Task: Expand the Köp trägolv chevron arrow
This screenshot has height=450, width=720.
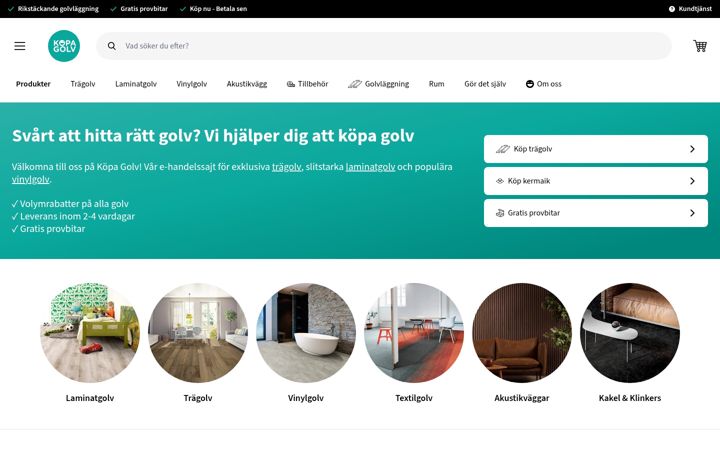Action: click(692, 149)
